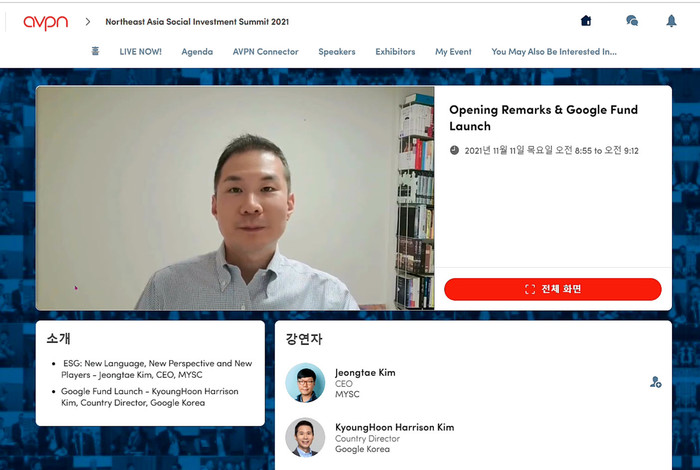Screen dimensions: 700x470
Task: Click KyoungHoon Harrison Kim's profile photo
Action: pos(305,437)
